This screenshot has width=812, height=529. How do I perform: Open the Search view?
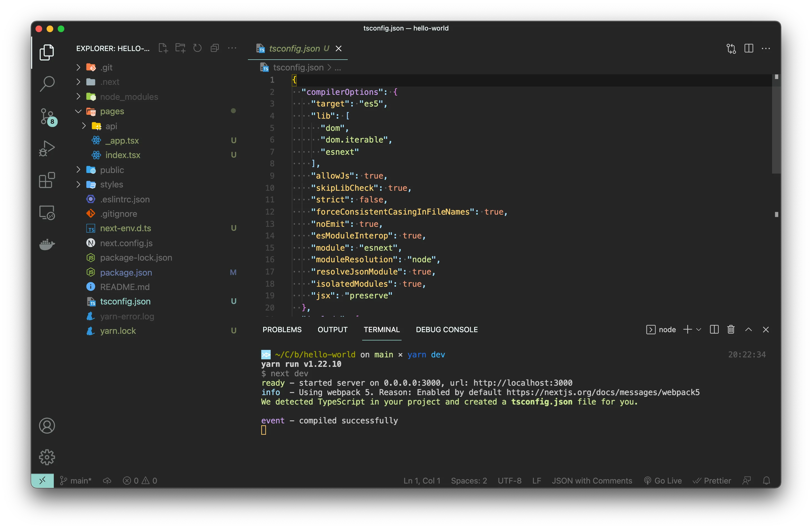(47, 83)
